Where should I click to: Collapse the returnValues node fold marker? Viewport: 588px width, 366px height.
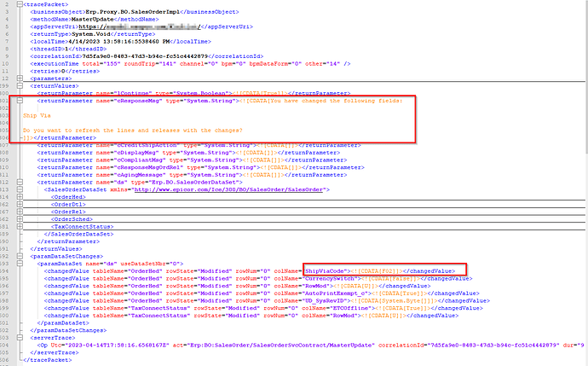tap(20, 86)
